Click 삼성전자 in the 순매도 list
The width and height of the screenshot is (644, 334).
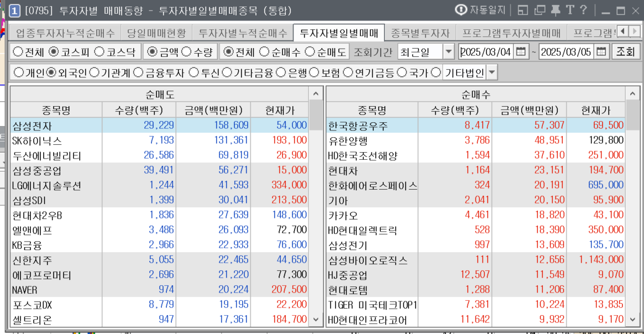(x=32, y=126)
